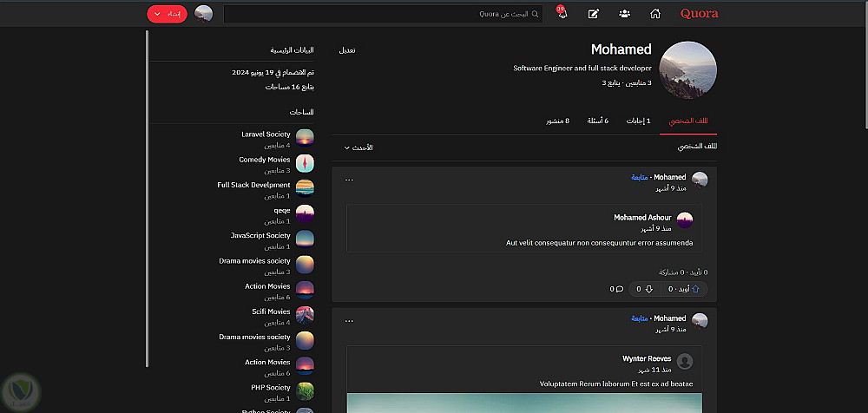Open three-dots menu on Wynter Reeves post
Image resolution: width=868 pixels, height=413 pixels.
coord(349,321)
